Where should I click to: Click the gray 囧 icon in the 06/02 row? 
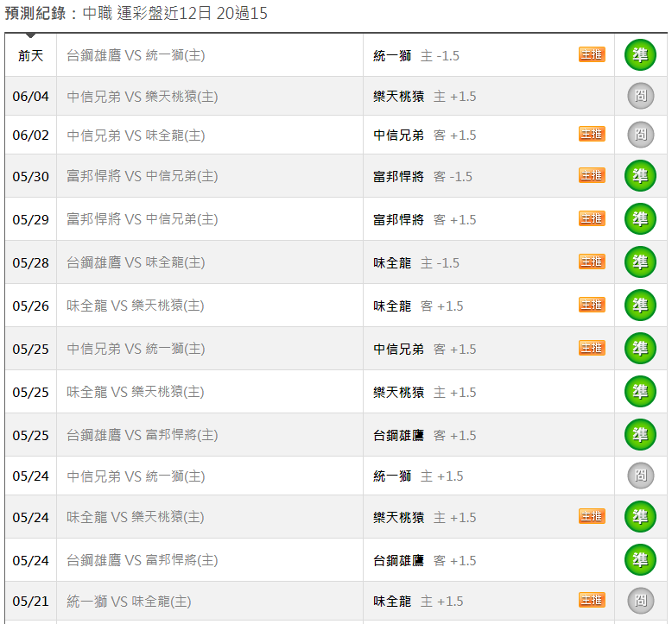click(641, 135)
